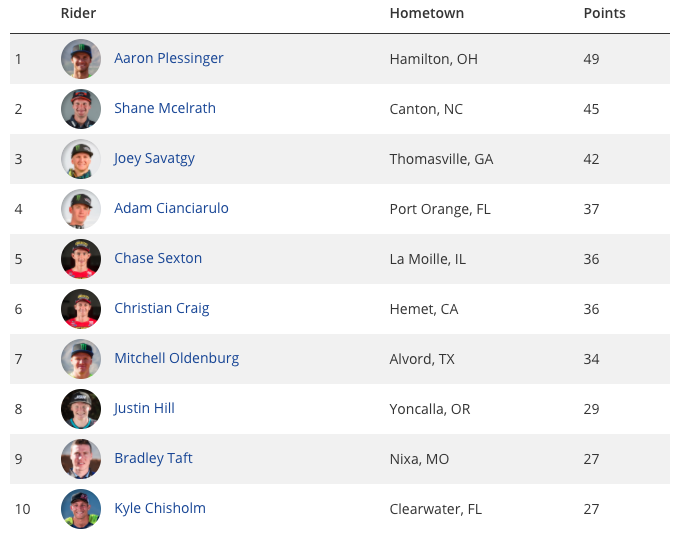This screenshot has width=681, height=545.
Task: Click the Bradley Taft name link
Action: coord(153,458)
